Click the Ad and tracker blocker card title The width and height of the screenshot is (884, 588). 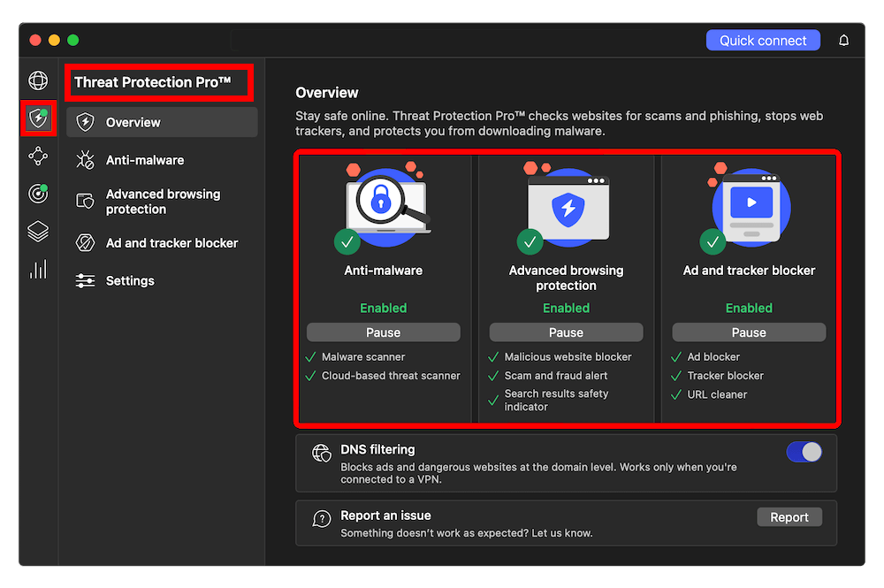[x=749, y=271]
